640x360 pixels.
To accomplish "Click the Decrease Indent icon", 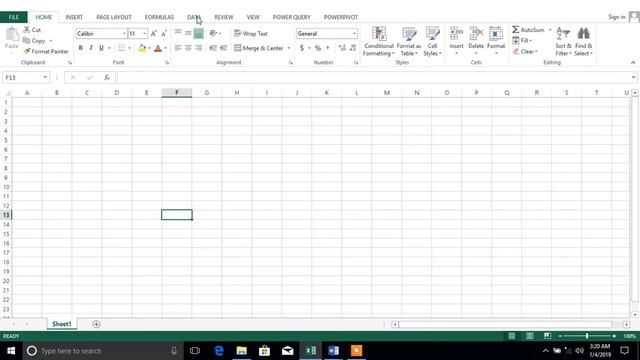I will pos(213,48).
